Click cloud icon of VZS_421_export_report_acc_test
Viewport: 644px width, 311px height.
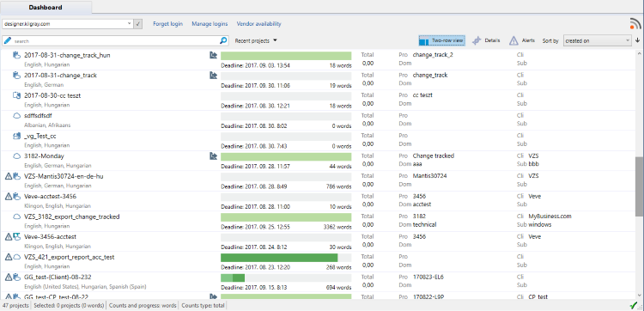click(x=16, y=257)
